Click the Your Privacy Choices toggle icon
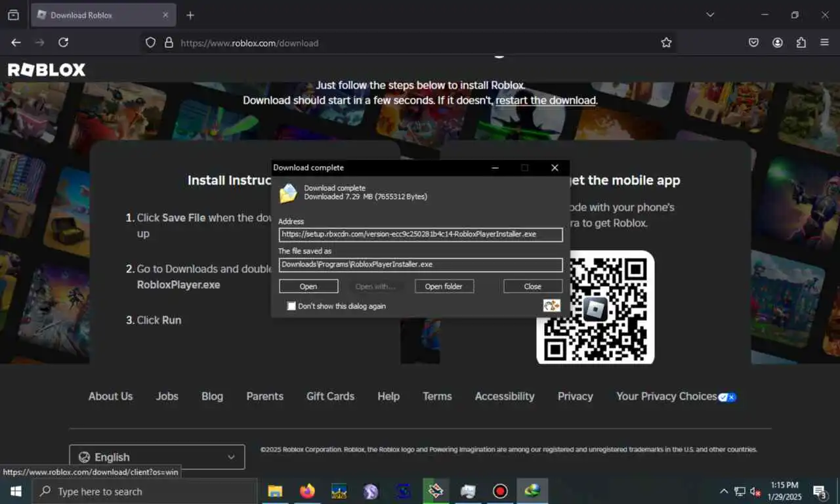 pos(727,397)
